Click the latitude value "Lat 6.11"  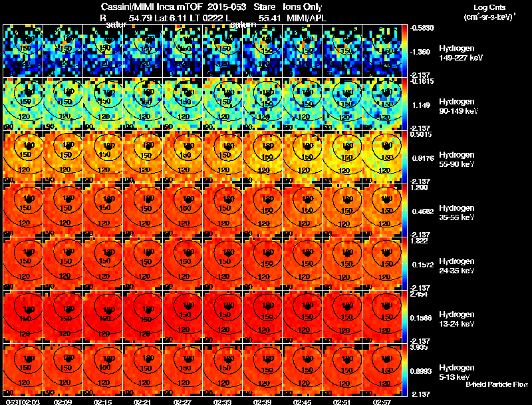(x=170, y=18)
